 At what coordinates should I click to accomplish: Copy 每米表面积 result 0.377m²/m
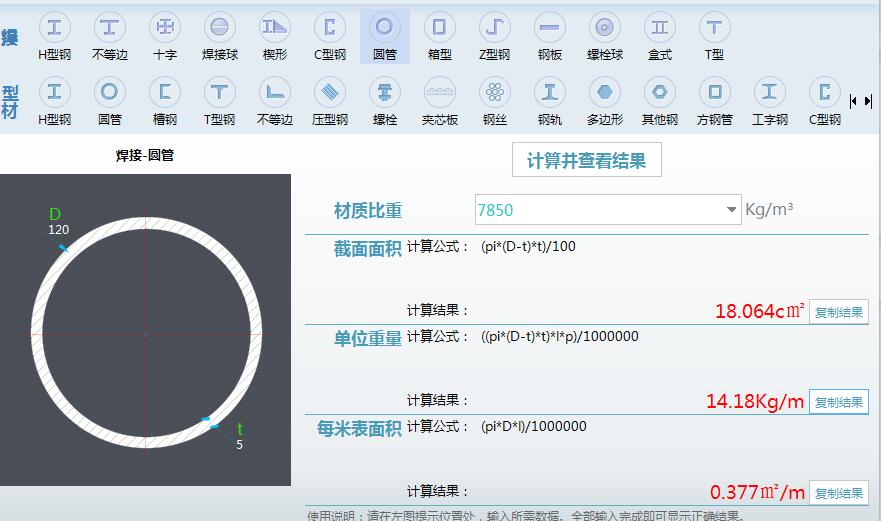[x=838, y=493]
